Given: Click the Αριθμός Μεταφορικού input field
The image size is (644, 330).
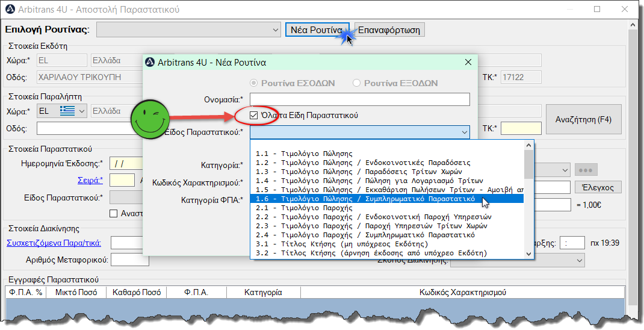Looking at the screenshot, I should (130, 260).
